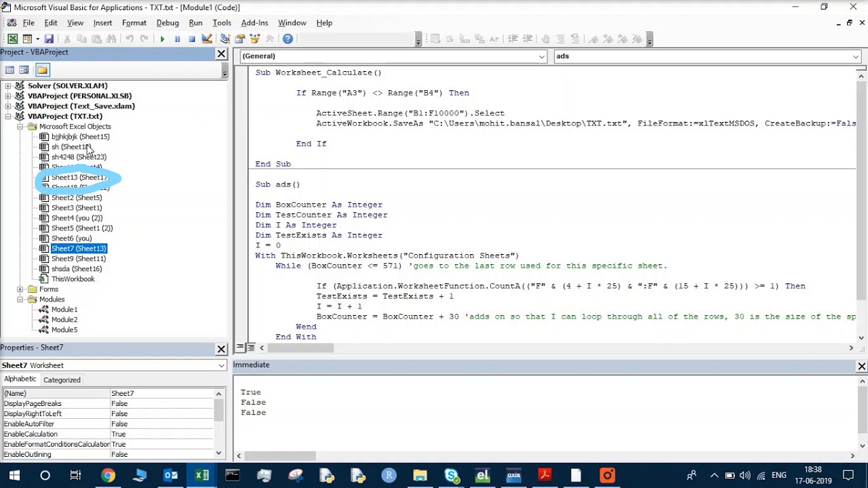Select Sheet2 (Sheet5) in project tree
The height and width of the screenshot is (488, 868).
(77, 197)
